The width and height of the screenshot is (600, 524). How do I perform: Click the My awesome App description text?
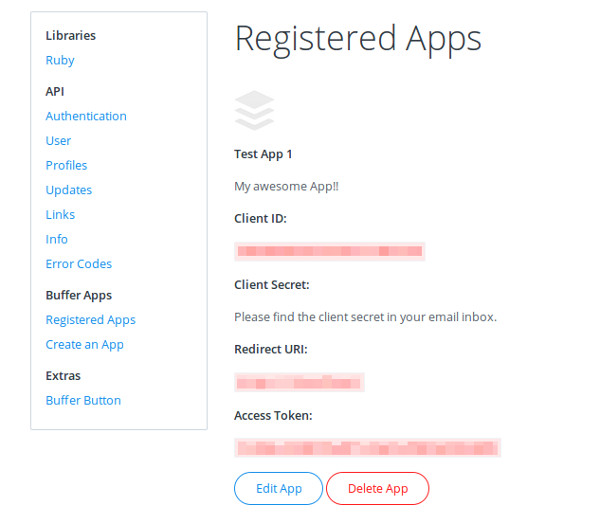click(287, 186)
